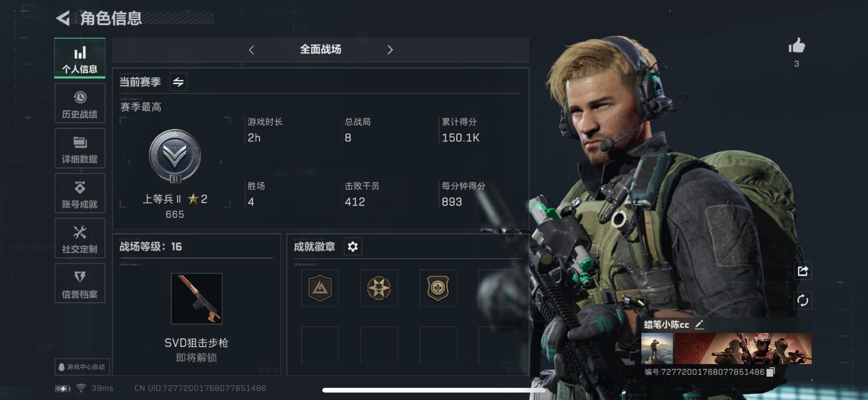
Task: Open achievement badge settings via the gear icon
Action: coord(353,246)
